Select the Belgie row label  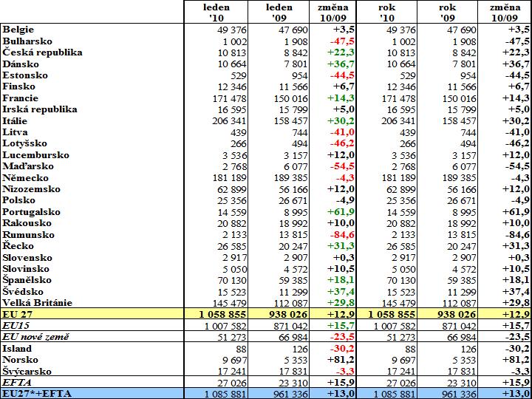coord(18,30)
